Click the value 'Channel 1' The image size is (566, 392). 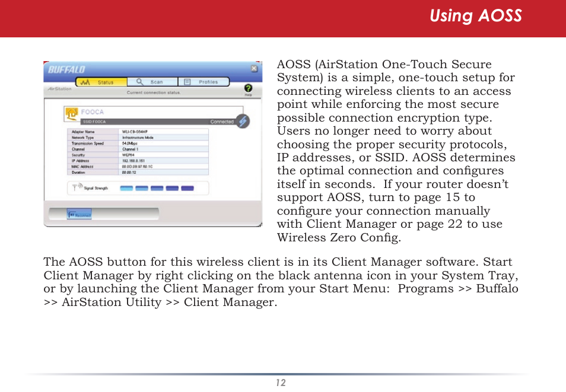[130, 149]
